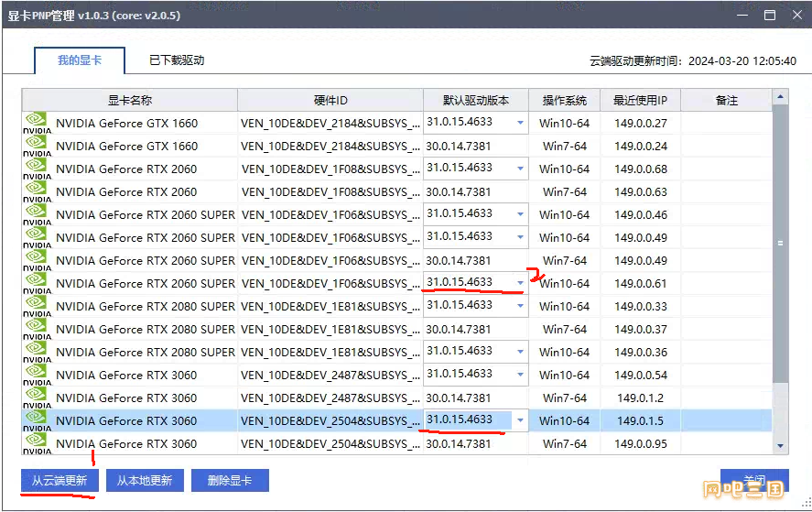Click Win10-64 cell in 149.0.0.61 row
This screenshot has height=512, width=812.
(x=565, y=283)
